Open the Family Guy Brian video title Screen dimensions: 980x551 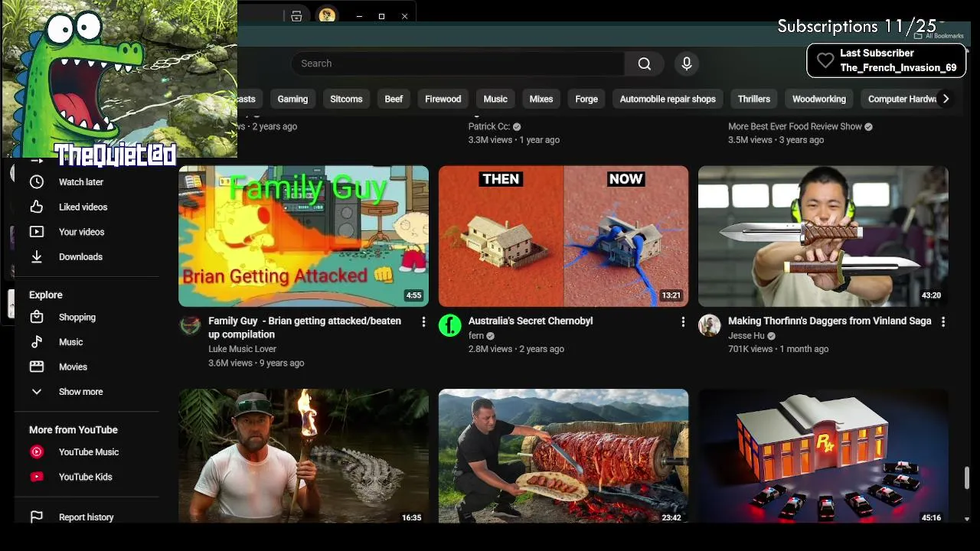tap(305, 328)
